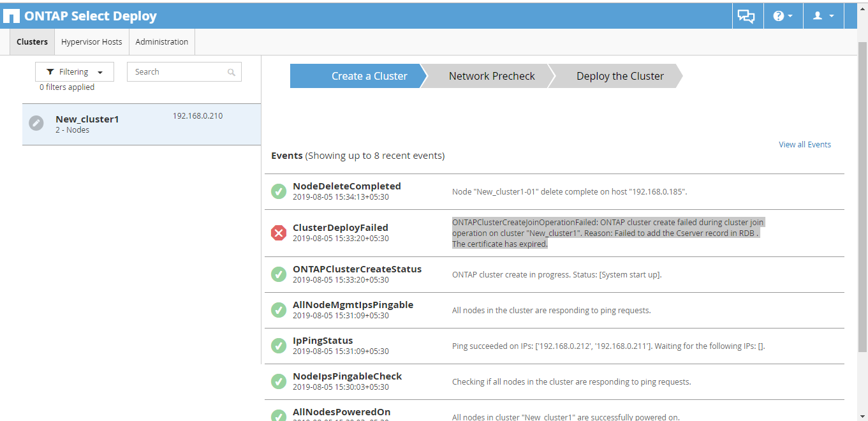This screenshot has height=421, width=868.
Task: Click the AllNodeMgmtIpsPingable status icon
Action: tap(279, 310)
